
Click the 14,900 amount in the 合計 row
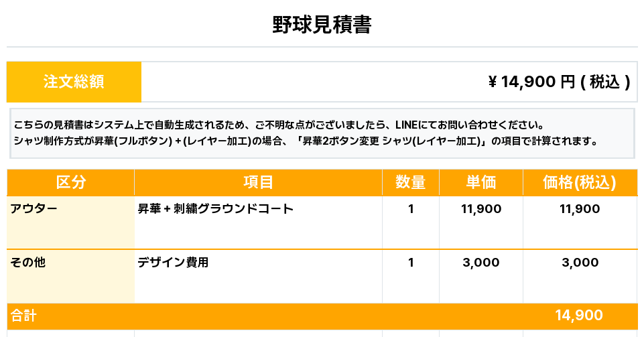(579, 316)
